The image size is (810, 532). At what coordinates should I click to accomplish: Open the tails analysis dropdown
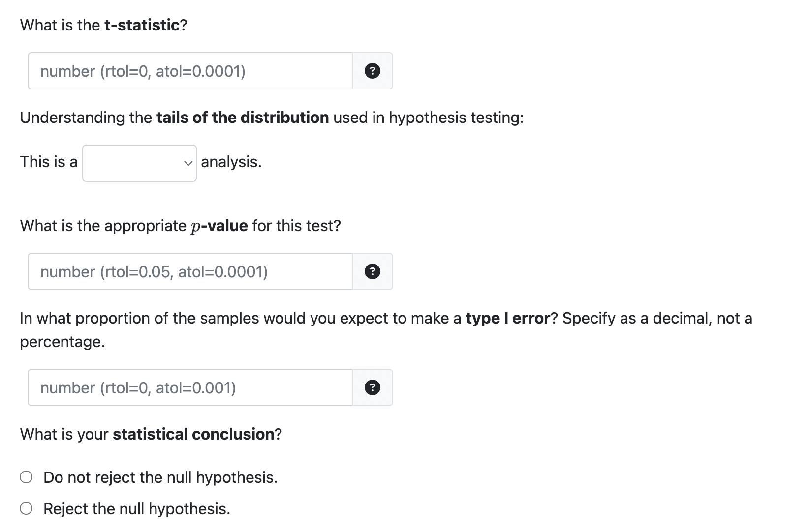pos(139,163)
